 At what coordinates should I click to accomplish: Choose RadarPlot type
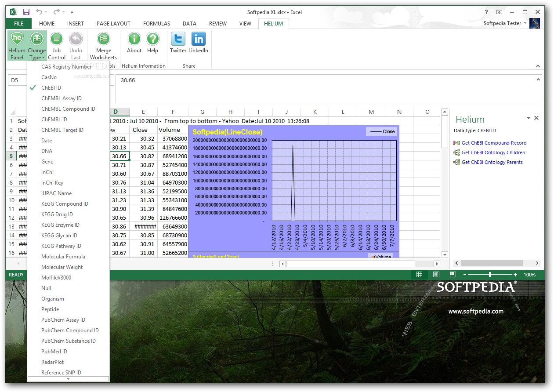tap(68, 362)
